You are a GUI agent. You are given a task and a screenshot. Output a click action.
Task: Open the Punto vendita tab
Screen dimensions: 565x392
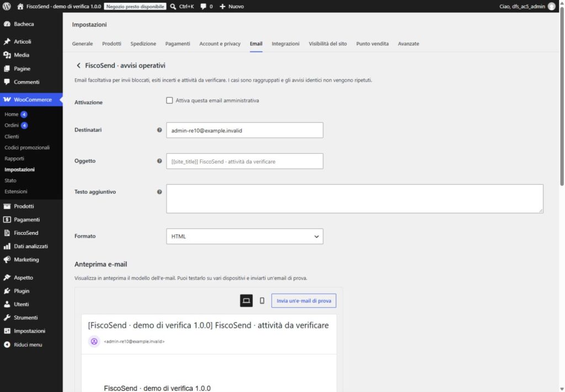(372, 44)
